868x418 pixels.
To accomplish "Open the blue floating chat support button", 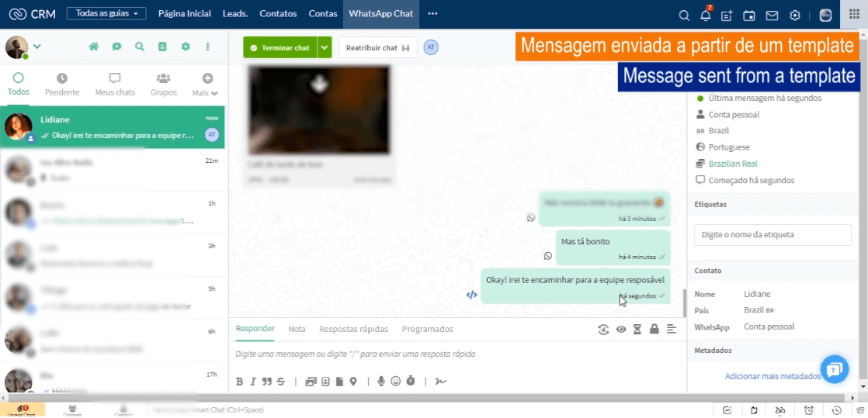I will coord(834,369).
